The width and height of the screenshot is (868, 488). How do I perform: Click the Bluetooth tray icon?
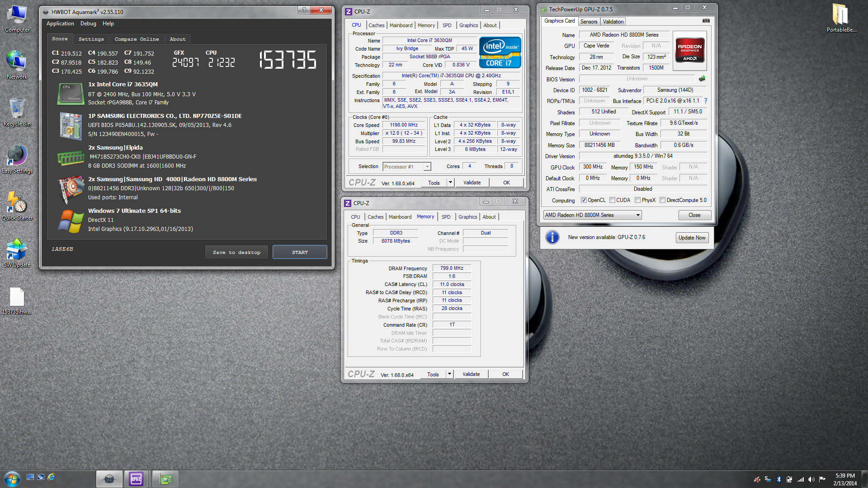pos(778,479)
